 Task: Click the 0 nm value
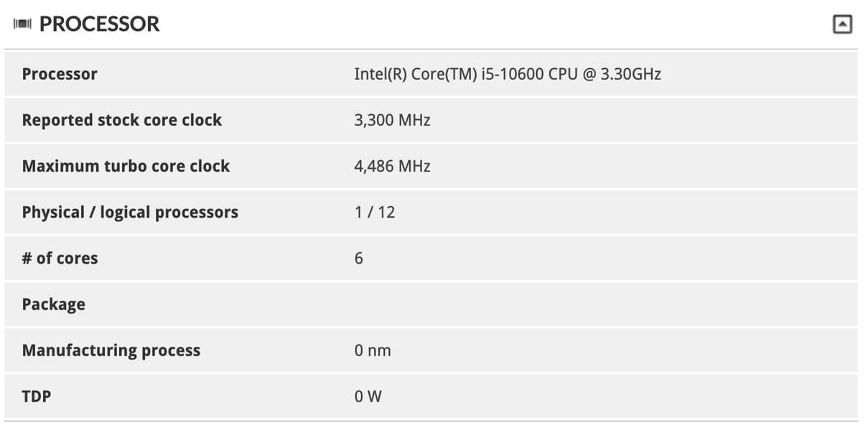point(372,351)
